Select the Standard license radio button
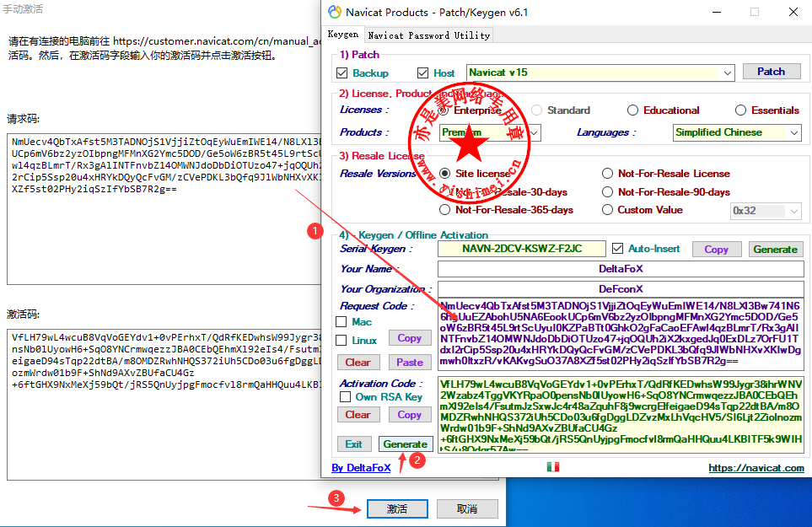Viewport: 812px width, 527px height. click(x=536, y=110)
